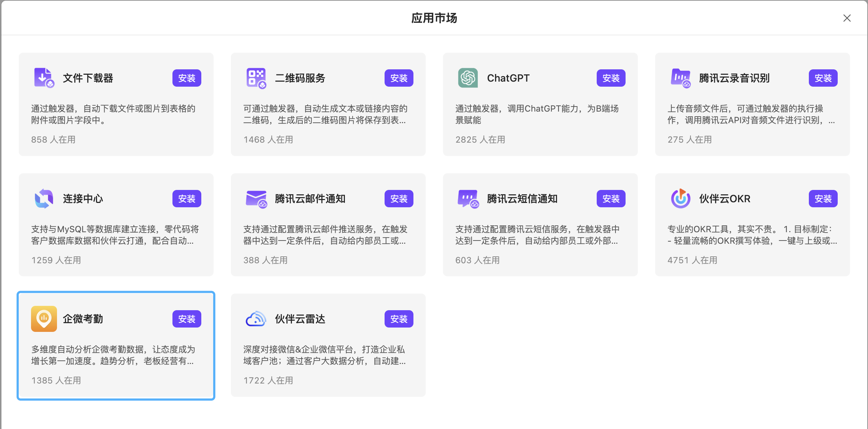The image size is (868, 429).
Task: Click the 603 人在用 usage count
Action: click(478, 260)
